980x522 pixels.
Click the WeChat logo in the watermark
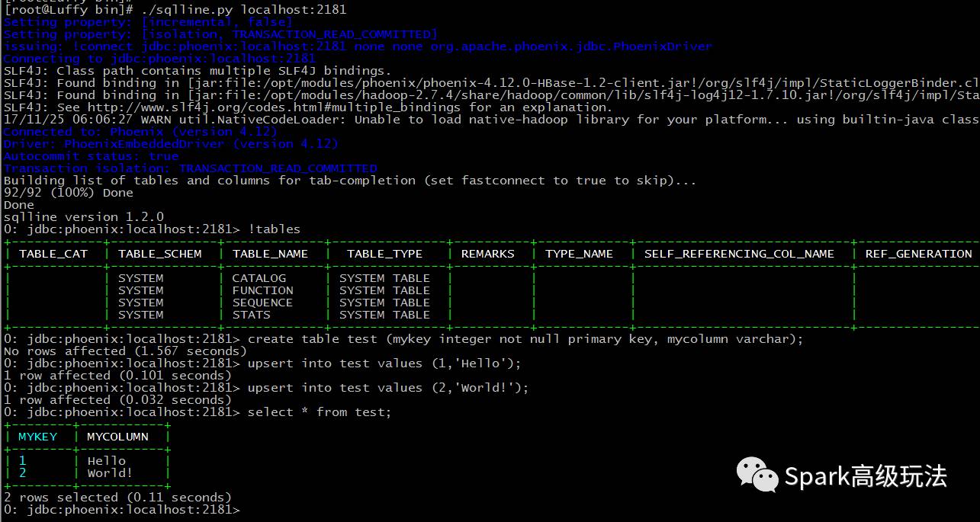point(757,475)
